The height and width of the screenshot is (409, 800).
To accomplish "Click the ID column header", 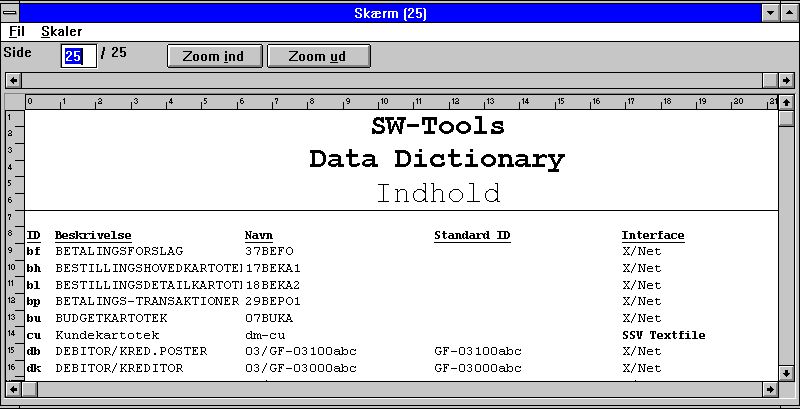I will coord(33,236).
